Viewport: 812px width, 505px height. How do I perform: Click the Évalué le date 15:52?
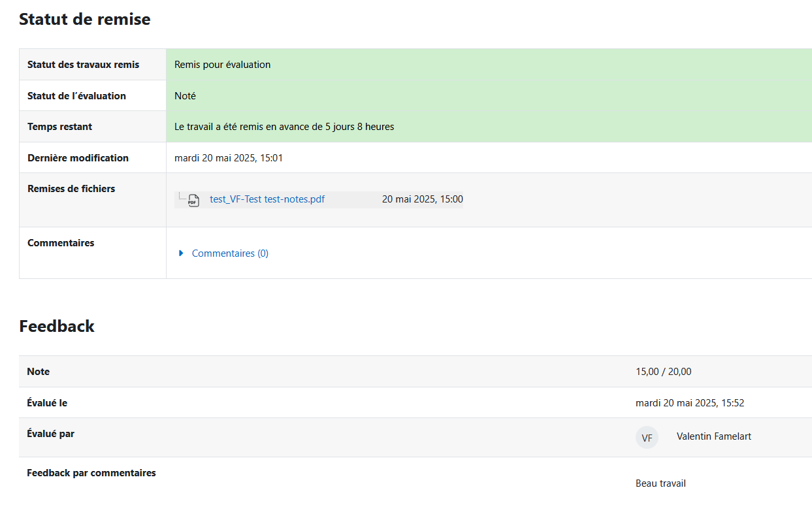[x=690, y=403]
